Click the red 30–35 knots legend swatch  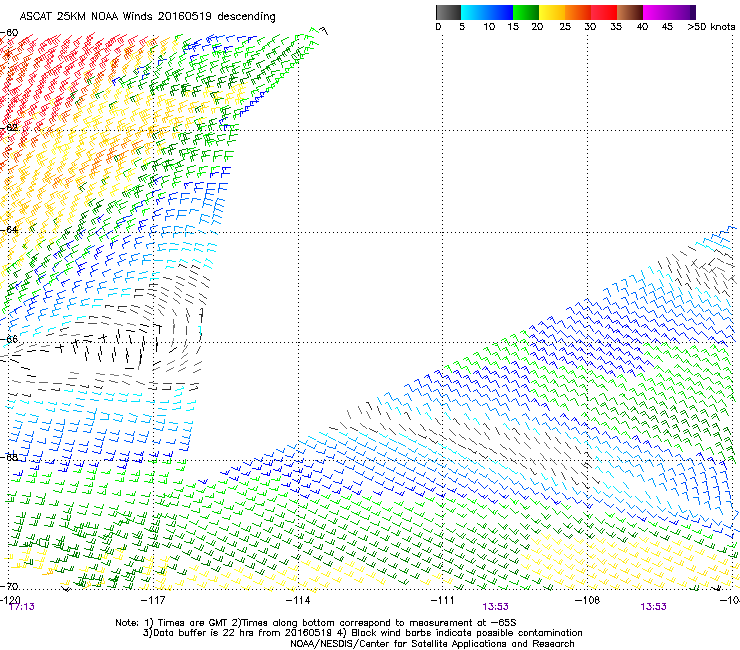tap(604, 12)
